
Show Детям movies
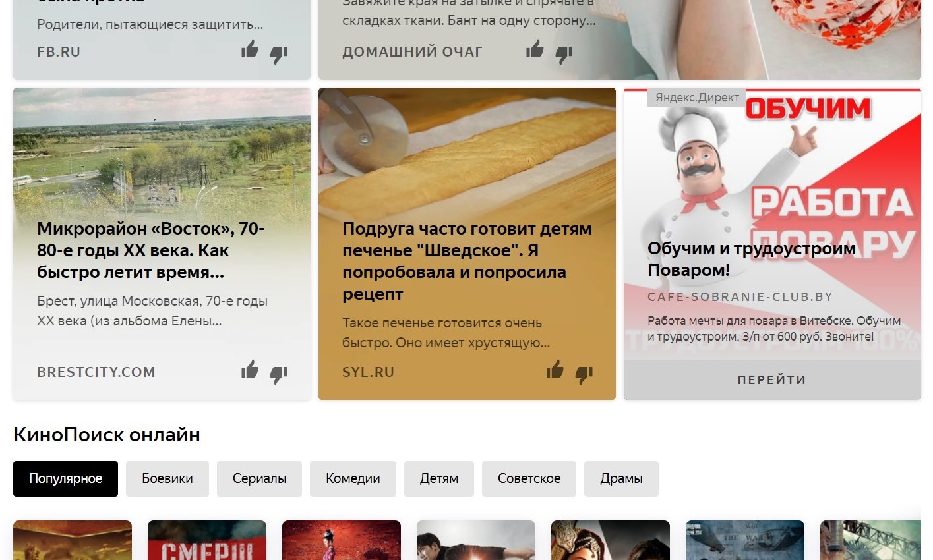tap(439, 478)
